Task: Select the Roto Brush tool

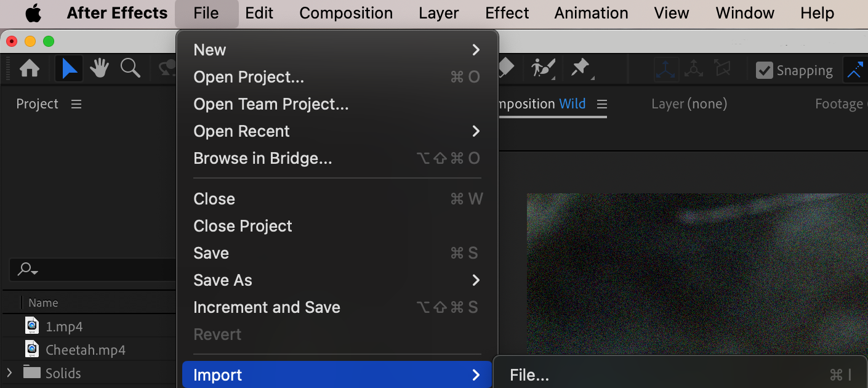Action: point(543,68)
